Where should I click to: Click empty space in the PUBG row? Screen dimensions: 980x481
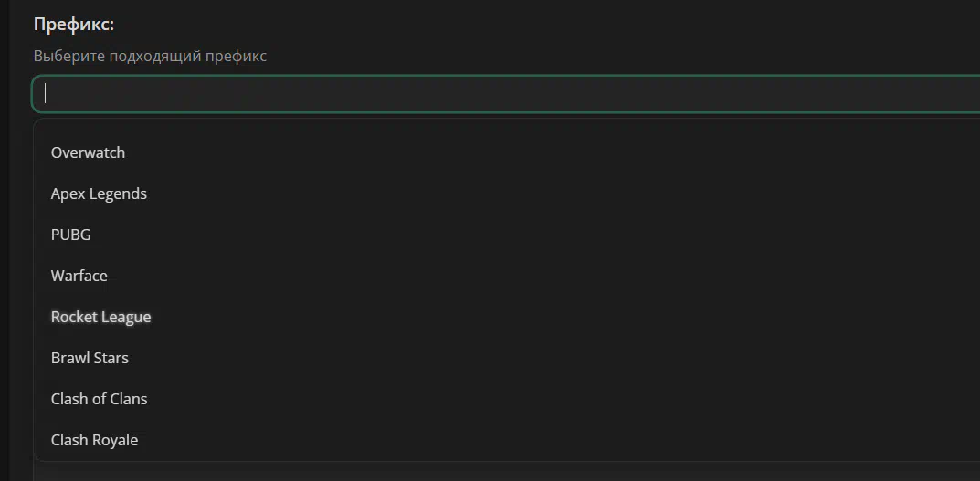click(532, 235)
